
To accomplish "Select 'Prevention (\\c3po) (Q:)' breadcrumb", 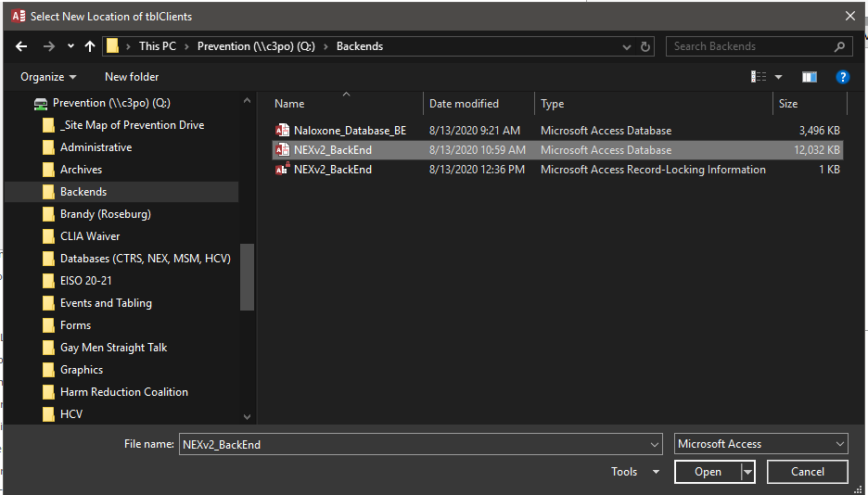I will [256, 46].
